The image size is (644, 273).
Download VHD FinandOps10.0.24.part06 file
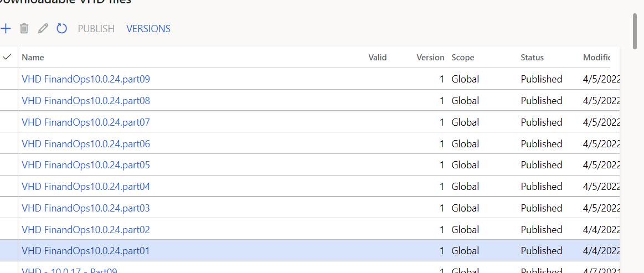86,143
